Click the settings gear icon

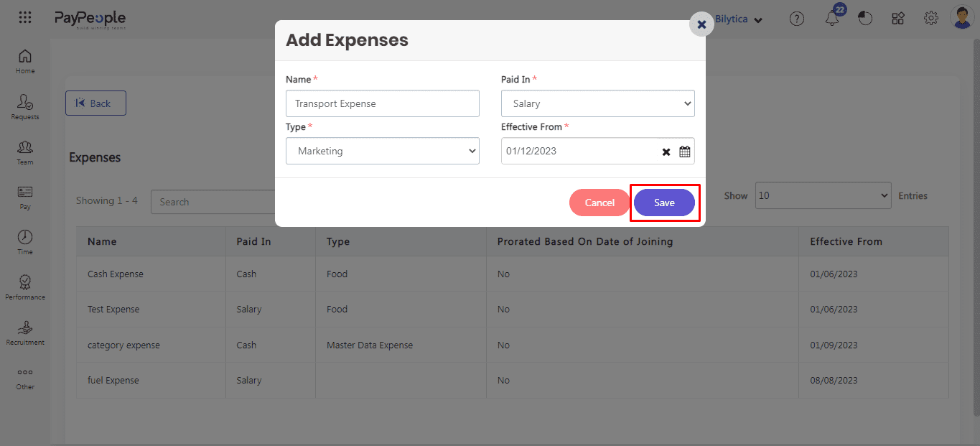click(930, 18)
